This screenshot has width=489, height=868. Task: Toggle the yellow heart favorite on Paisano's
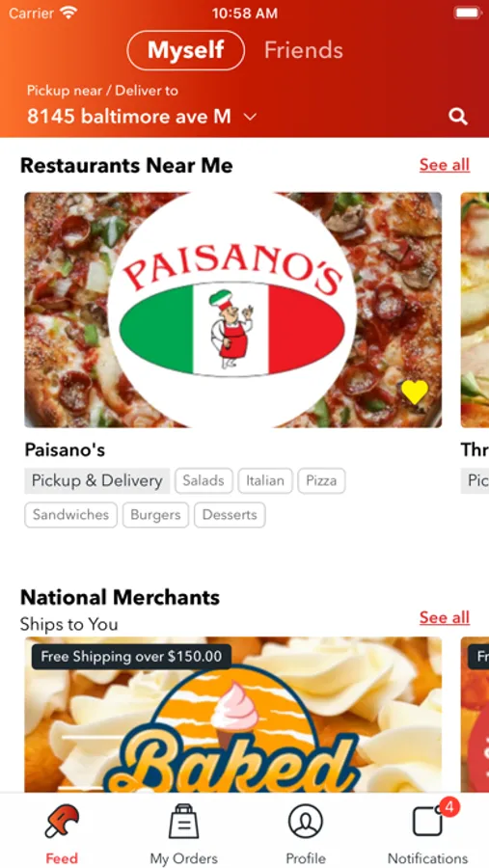tap(415, 393)
